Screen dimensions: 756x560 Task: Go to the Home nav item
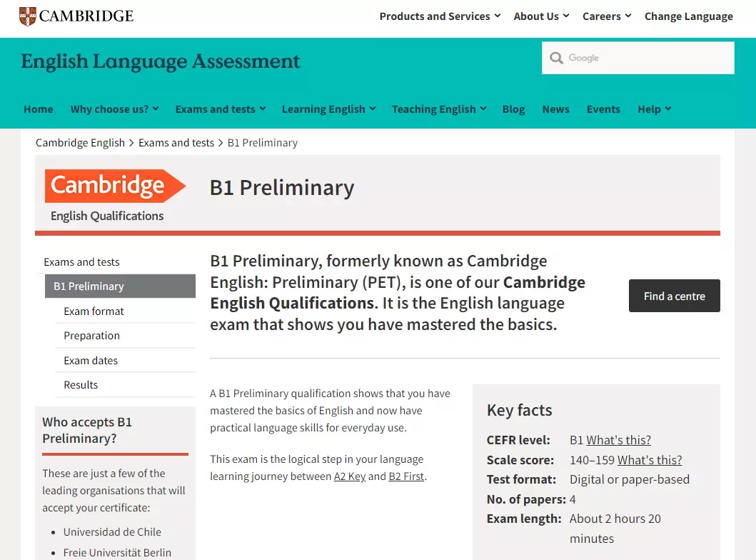point(39,109)
